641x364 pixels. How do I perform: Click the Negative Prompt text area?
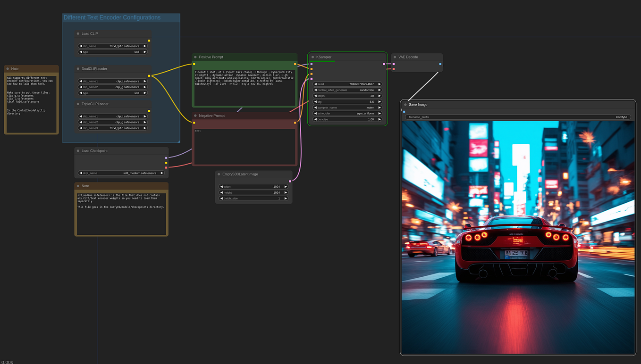coord(244,146)
